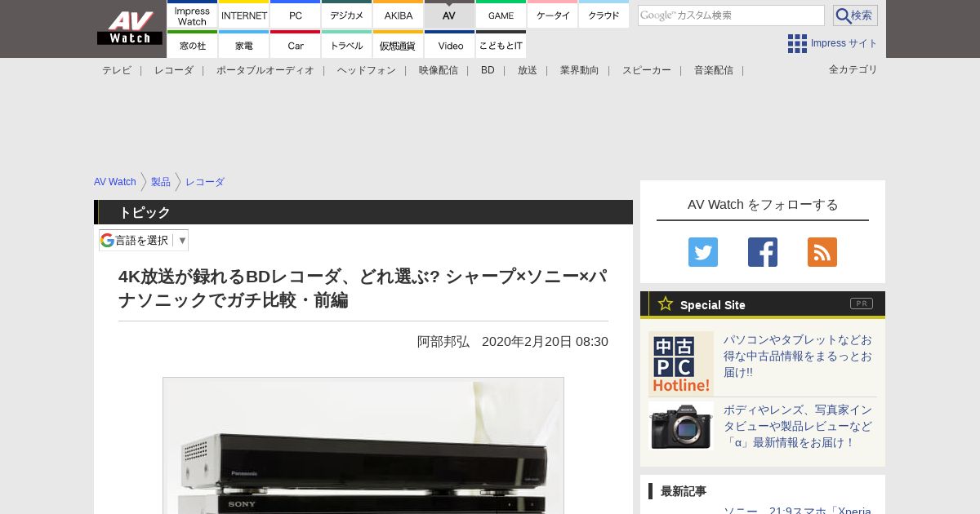980x514 pixels.
Task: Click the Impress サイト link
Action: [844, 43]
